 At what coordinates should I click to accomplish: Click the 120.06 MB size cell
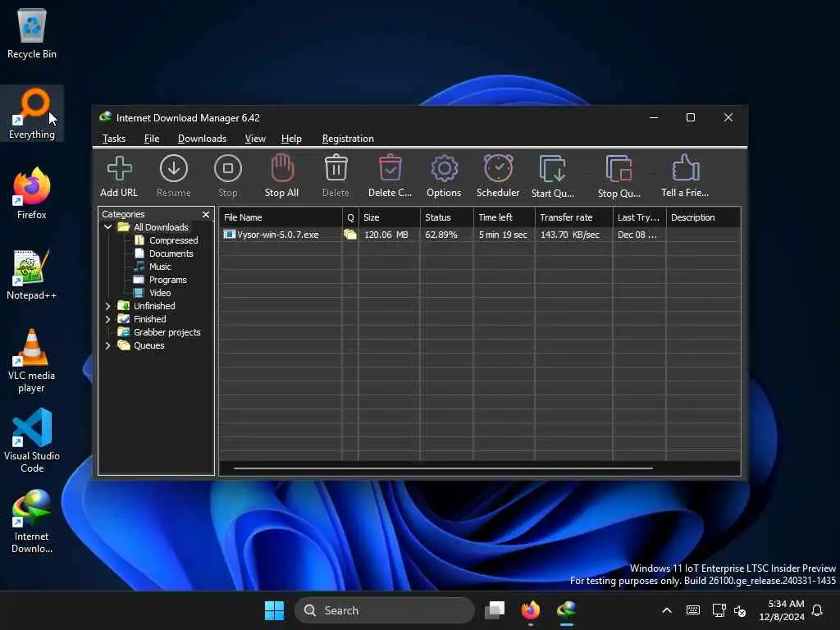(x=386, y=235)
